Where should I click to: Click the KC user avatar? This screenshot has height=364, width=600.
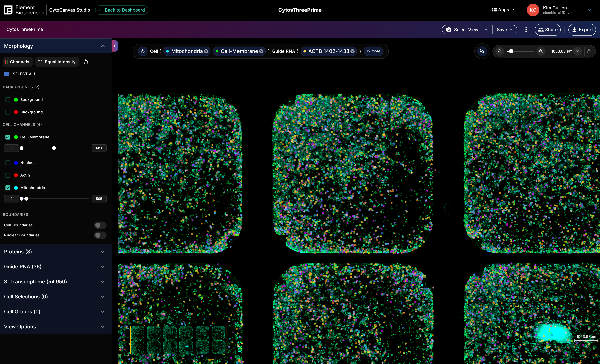coord(533,10)
